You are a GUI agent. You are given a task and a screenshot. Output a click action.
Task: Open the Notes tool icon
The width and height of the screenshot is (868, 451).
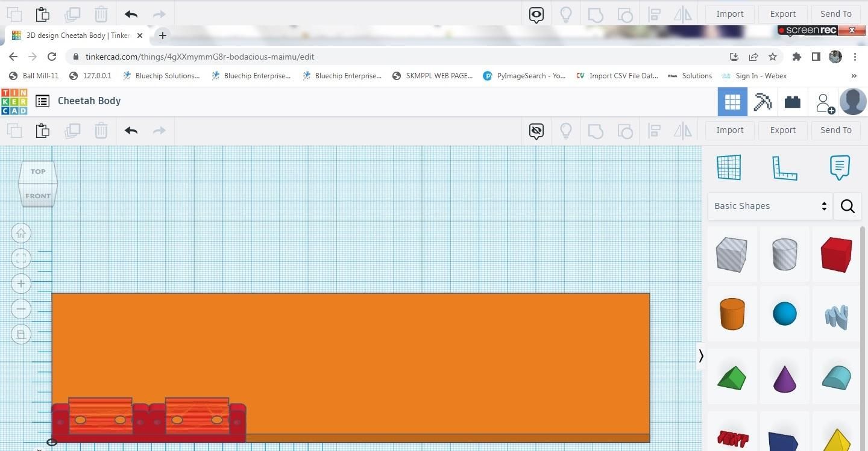[840, 167]
